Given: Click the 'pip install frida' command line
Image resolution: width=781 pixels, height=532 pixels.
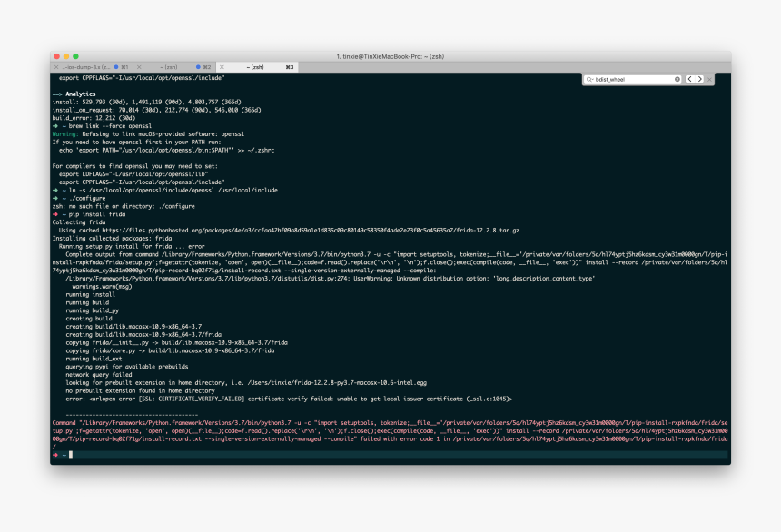Looking at the screenshot, I should pos(97,214).
